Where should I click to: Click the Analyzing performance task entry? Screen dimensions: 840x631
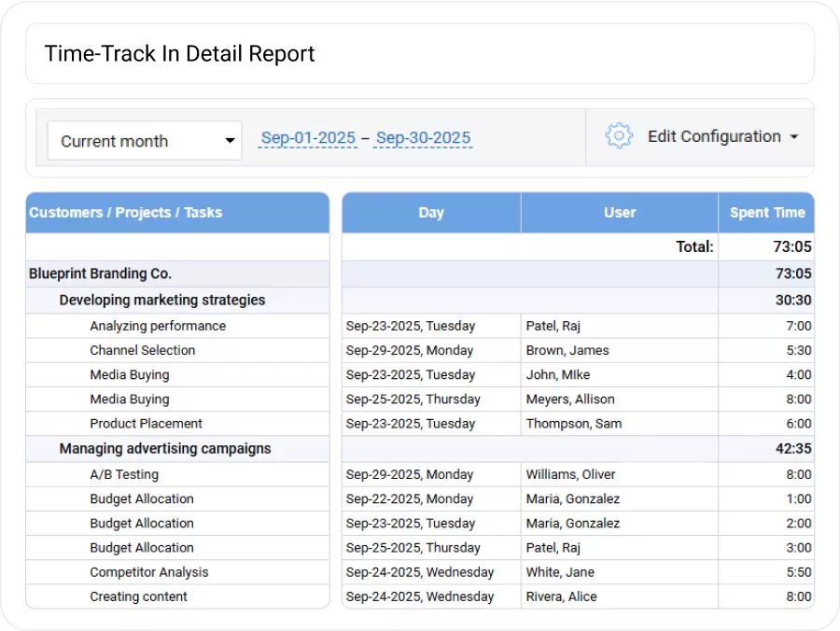click(158, 326)
